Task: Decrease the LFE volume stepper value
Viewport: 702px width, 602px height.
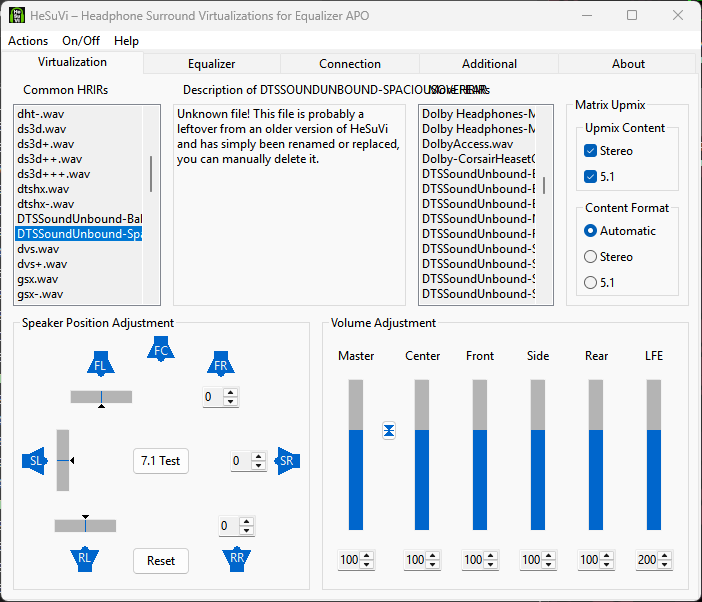Action: (x=665, y=565)
